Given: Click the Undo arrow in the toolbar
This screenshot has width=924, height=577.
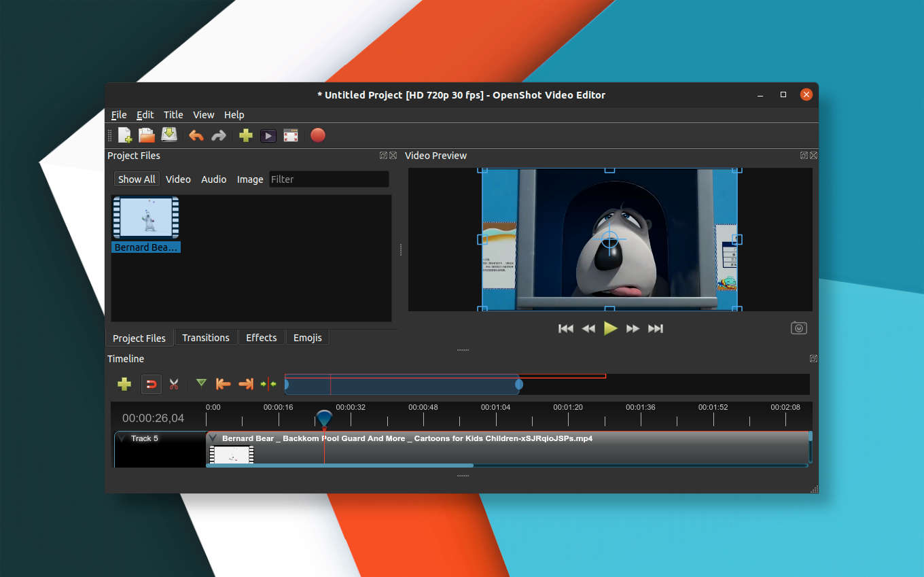Looking at the screenshot, I should [196, 135].
